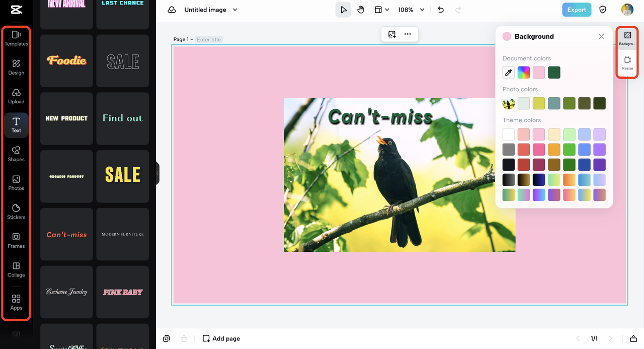The image size is (644, 349).
Task: Open the Shapes sidebar panel
Action: click(x=16, y=154)
